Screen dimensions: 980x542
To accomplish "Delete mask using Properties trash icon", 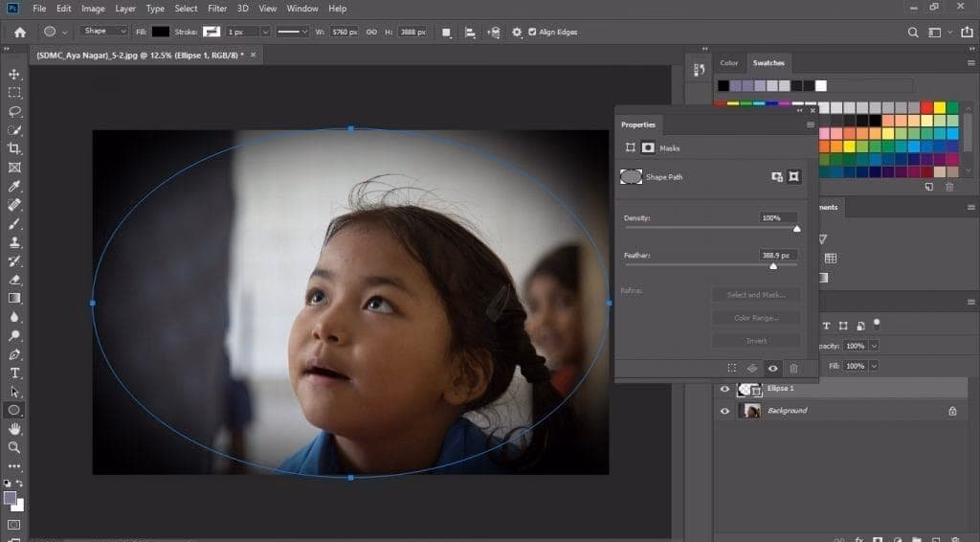I will [x=793, y=368].
